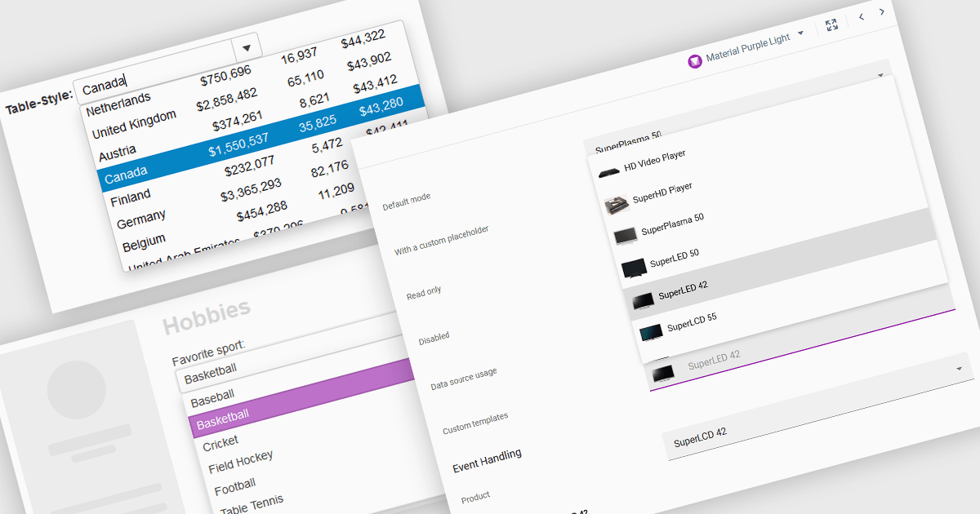
Task: Click the Read only label
Action: click(424, 292)
